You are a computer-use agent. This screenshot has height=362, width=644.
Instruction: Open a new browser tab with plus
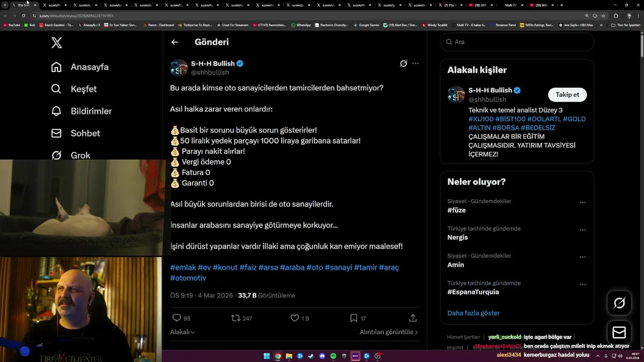(x=561, y=5)
